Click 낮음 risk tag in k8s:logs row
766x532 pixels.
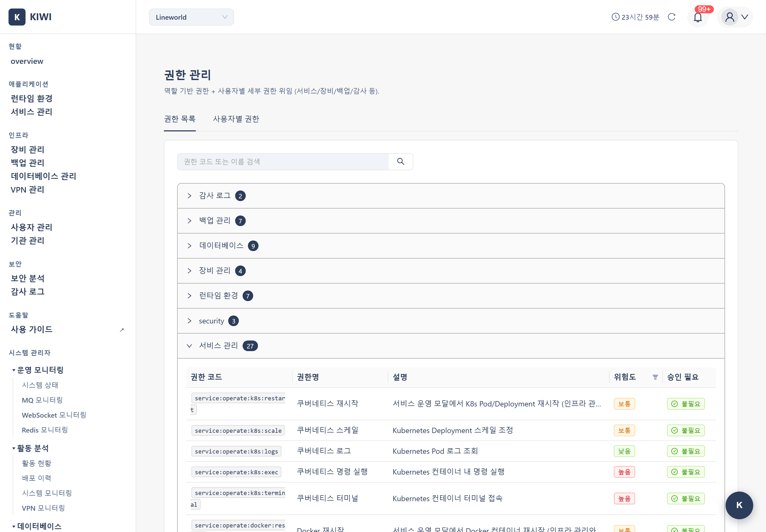624,451
